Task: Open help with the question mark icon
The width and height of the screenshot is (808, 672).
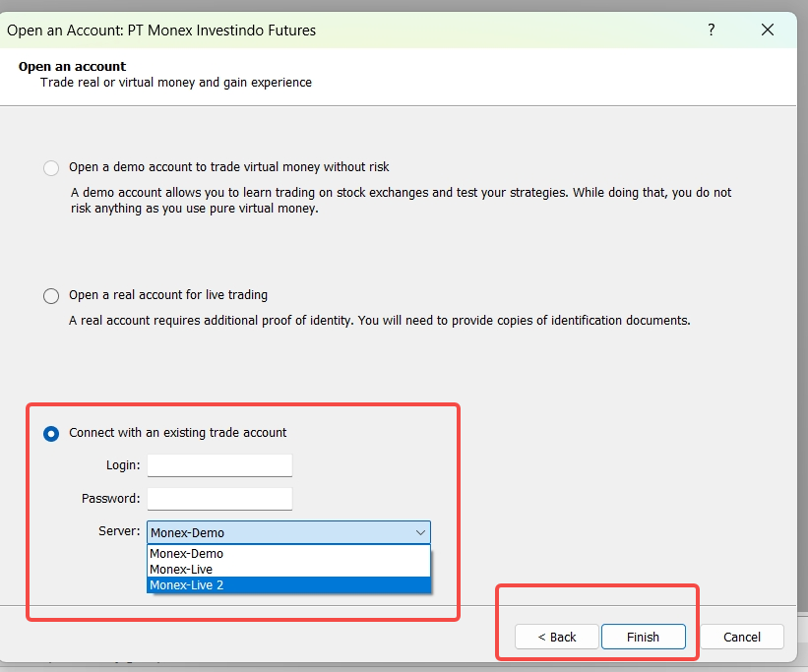Action: (712, 30)
